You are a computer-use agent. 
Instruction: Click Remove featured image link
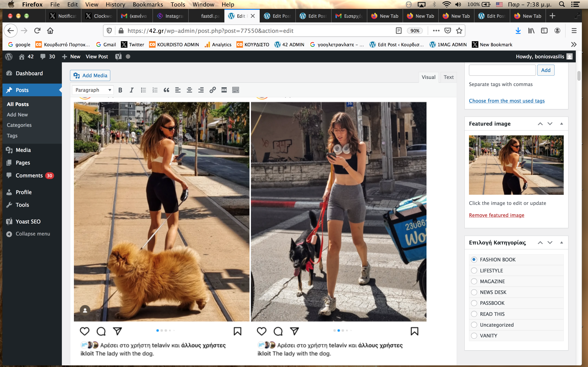tap(496, 215)
